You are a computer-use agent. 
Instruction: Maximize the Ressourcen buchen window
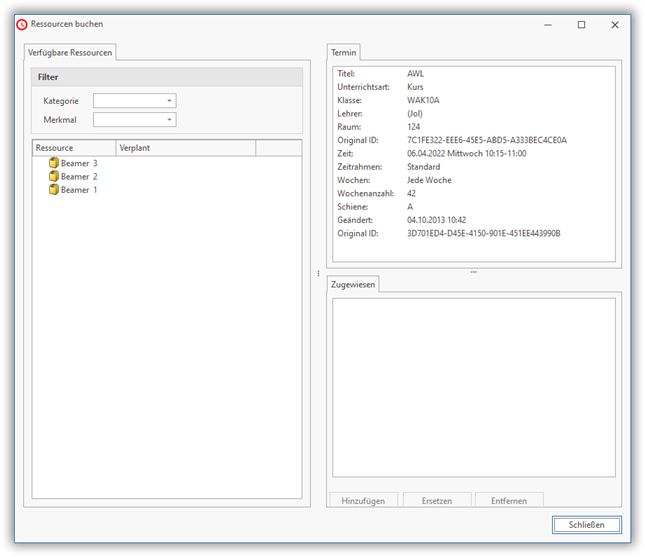(x=581, y=24)
